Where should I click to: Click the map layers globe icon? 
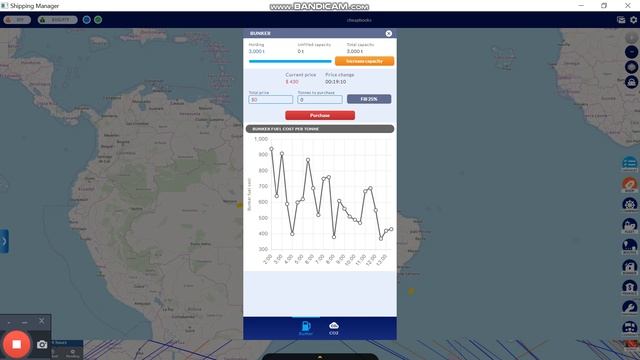point(631,67)
